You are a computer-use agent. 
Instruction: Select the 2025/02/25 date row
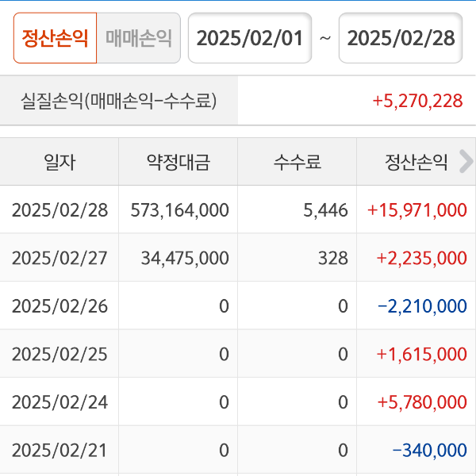[x=59, y=354]
